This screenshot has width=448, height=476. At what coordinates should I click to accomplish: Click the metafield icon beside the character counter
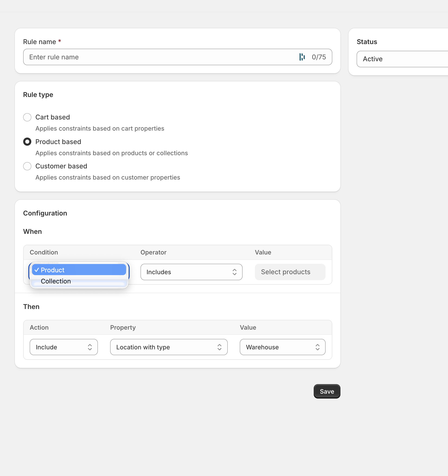[302, 57]
